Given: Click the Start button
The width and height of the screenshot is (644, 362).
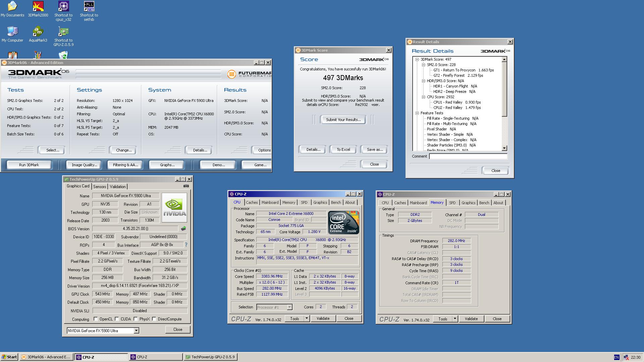Looking at the screenshot, I should point(9,357).
